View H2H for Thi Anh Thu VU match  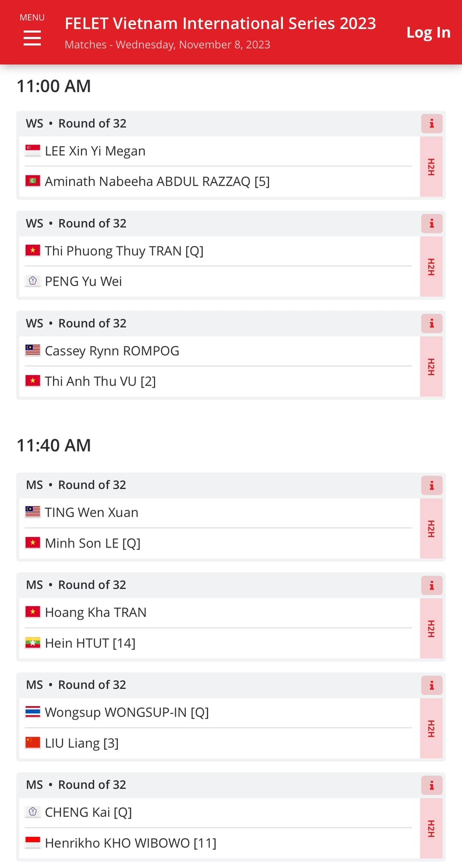pyautogui.click(x=431, y=367)
